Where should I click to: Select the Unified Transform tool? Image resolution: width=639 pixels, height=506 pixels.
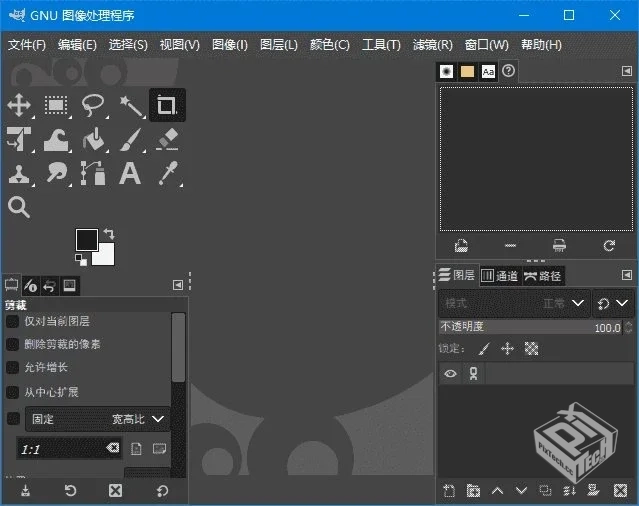(x=19, y=139)
